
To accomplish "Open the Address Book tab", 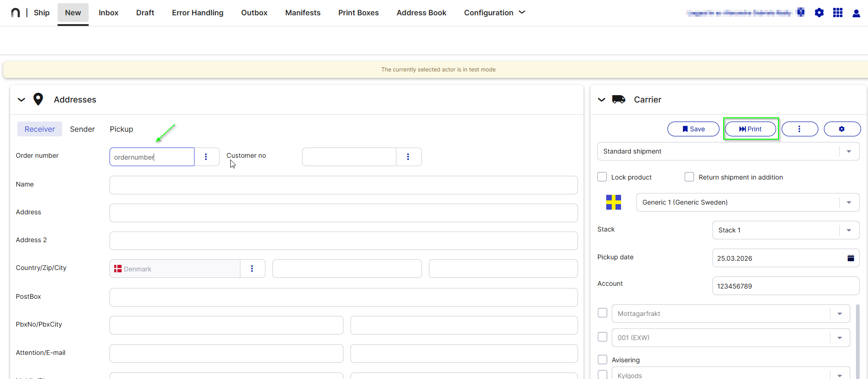I will click(x=421, y=13).
